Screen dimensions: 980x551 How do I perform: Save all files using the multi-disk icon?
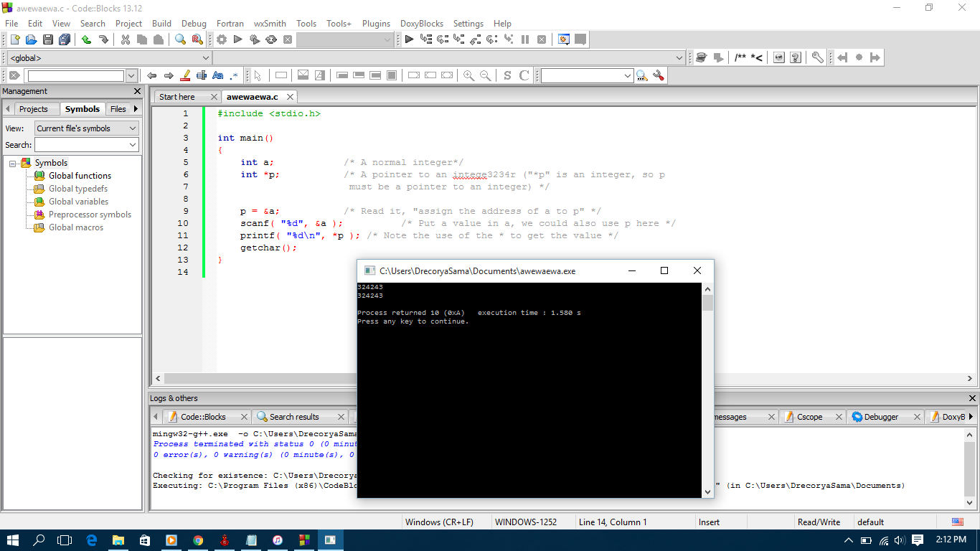64,39
